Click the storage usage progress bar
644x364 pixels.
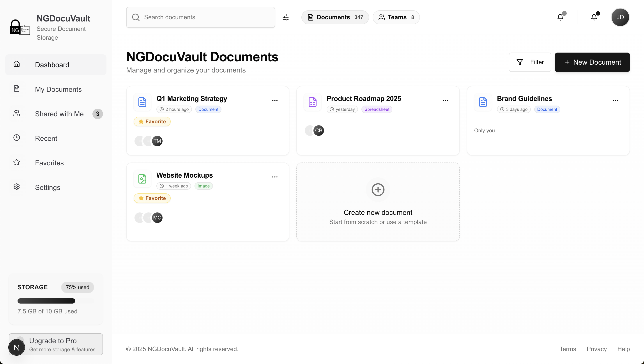point(55,301)
